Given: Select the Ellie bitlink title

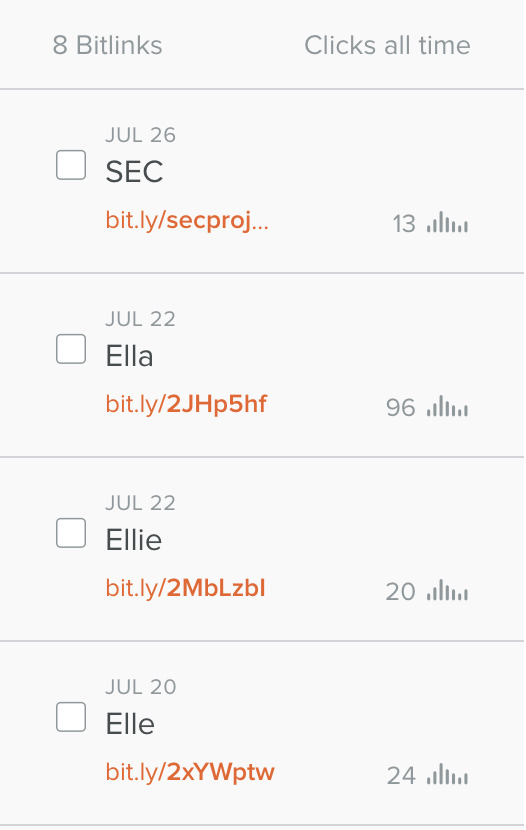Looking at the screenshot, I should 134,540.
